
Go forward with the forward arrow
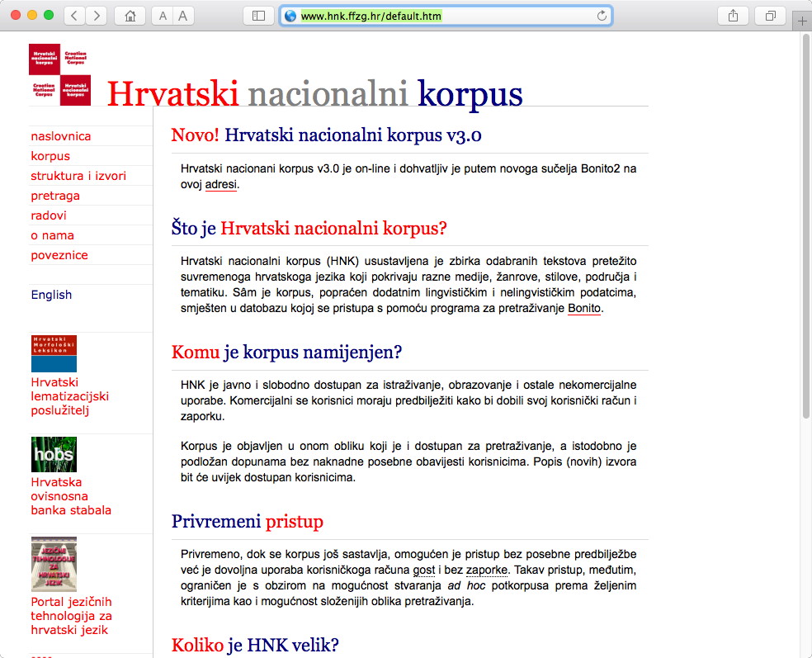(97, 16)
